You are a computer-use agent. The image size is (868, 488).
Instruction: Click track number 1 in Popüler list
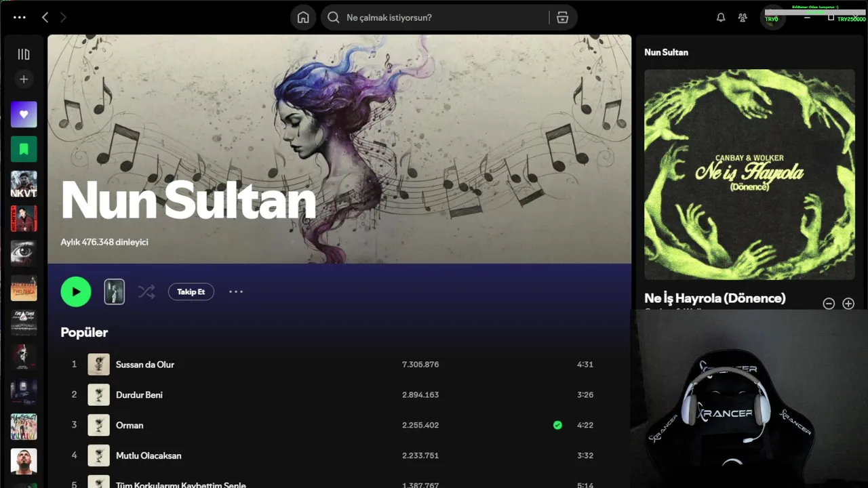click(74, 365)
